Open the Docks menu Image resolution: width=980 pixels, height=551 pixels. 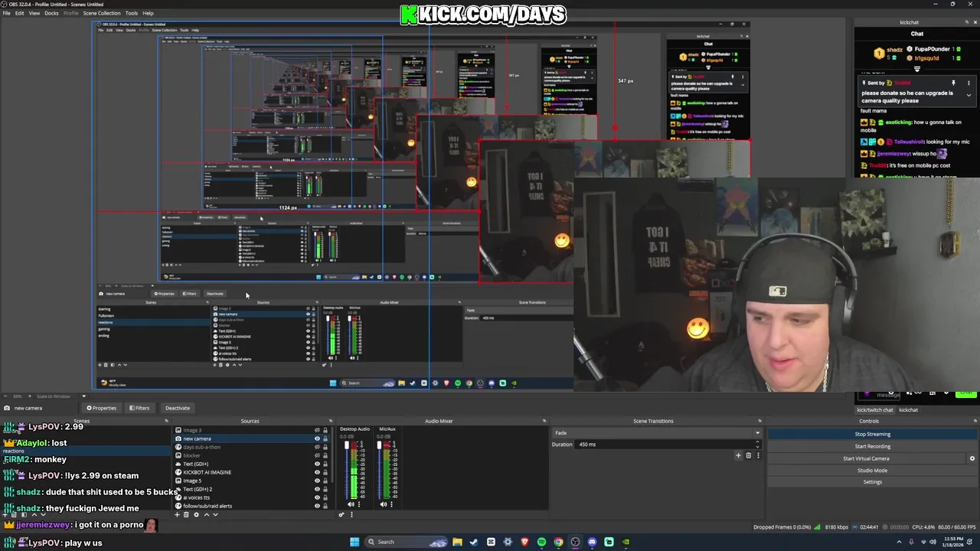pos(51,13)
